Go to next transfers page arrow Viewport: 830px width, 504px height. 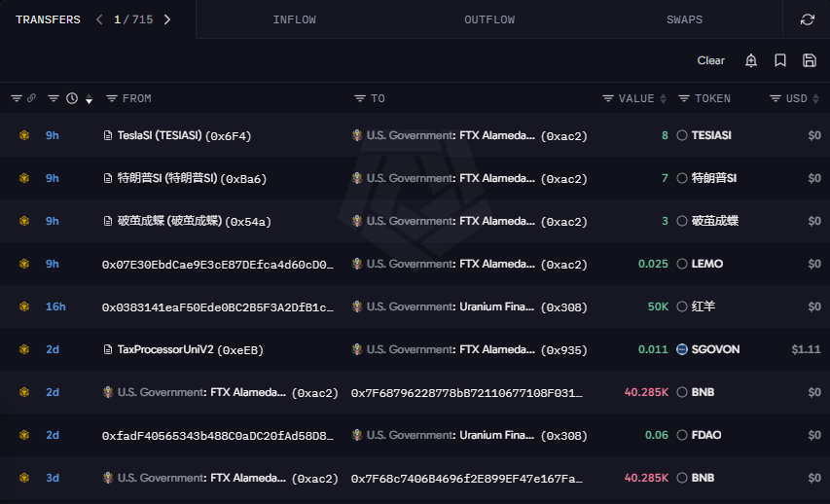pyautogui.click(x=167, y=19)
